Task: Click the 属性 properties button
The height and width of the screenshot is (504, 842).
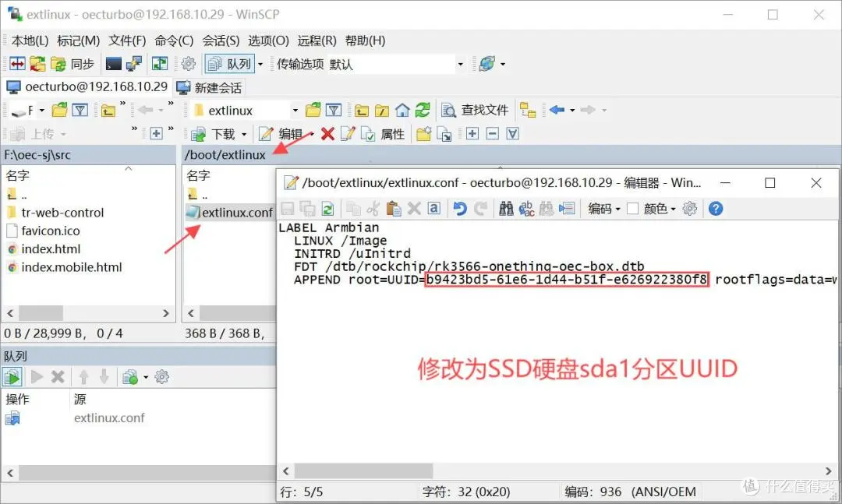Action: coord(383,134)
